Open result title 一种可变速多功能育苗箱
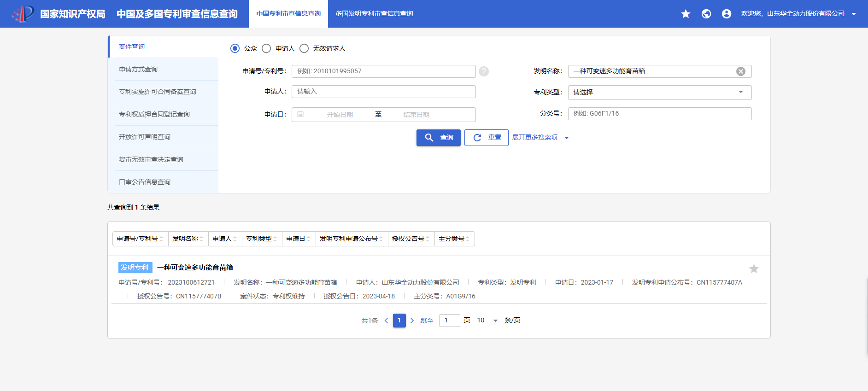The width and height of the screenshot is (868, 391). (195, 268)
